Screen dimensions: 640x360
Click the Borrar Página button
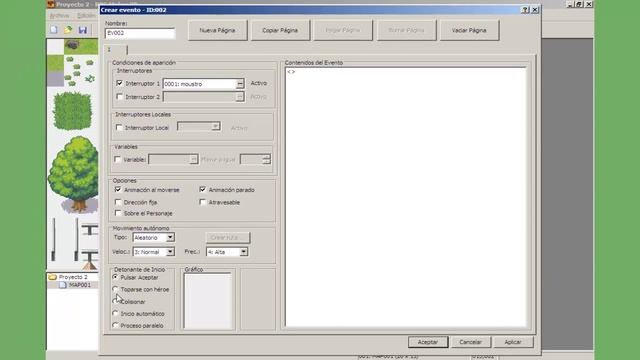406,30
